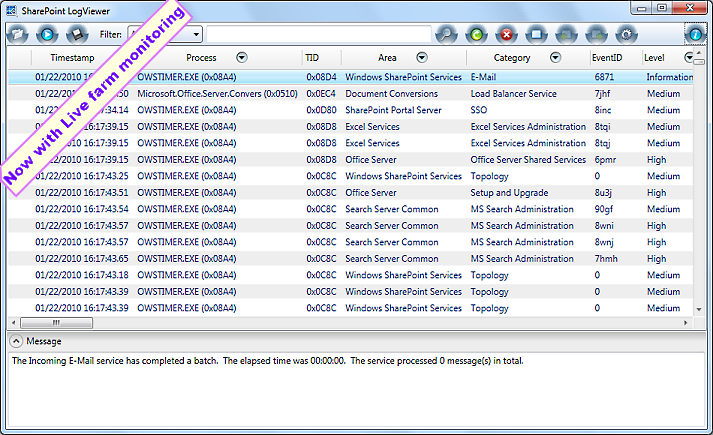Click the Process column header label
This screenshot has height=435, width=713.
pyautogui.click(x=201, y=58)
